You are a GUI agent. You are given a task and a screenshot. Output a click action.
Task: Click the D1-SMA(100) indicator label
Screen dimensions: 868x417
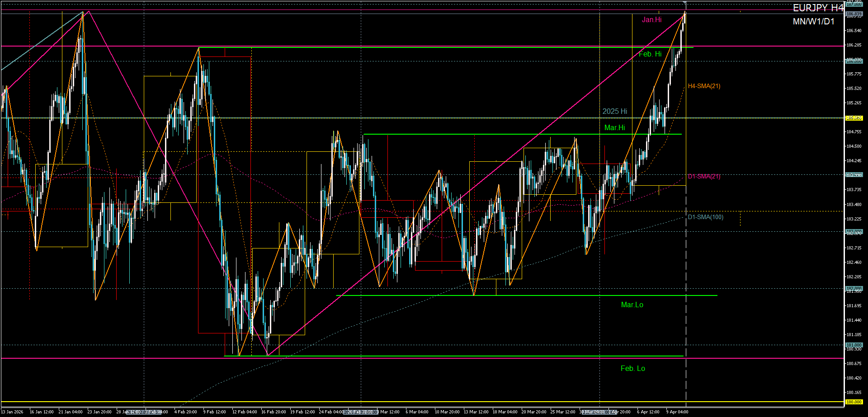click(x=705, y=217)
